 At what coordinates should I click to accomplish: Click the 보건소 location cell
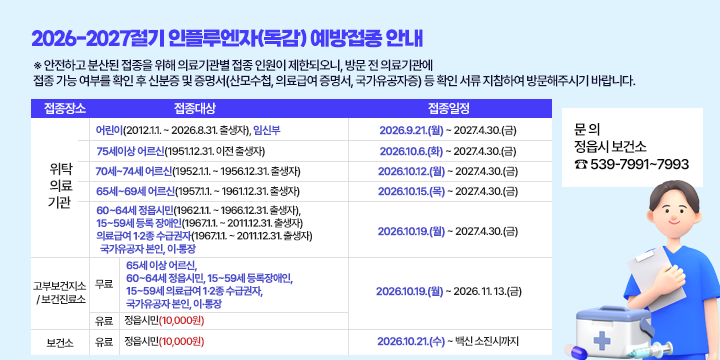pyautogui.click(x=60, y=343)
